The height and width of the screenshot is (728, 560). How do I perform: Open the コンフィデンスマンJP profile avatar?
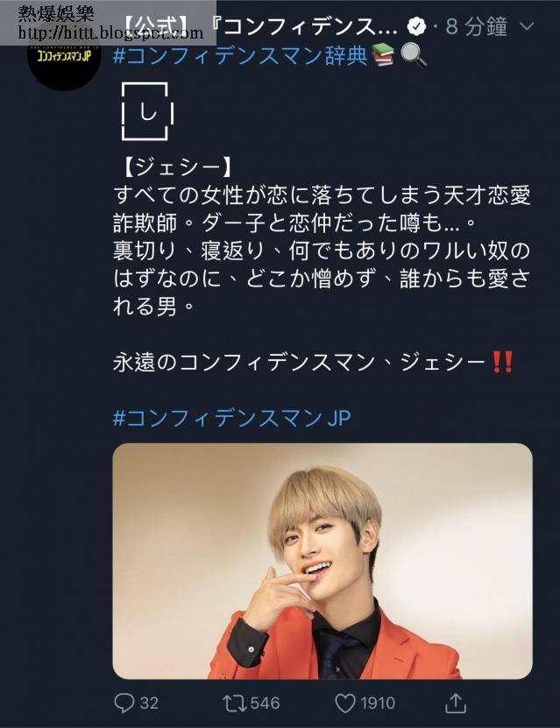[x=64, y=56]
